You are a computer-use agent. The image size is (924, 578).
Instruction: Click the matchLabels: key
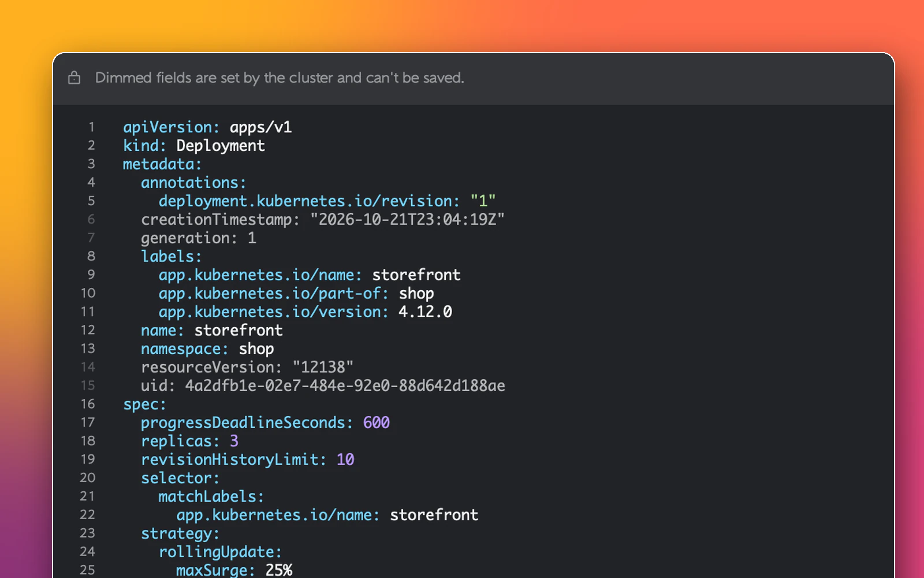(211, 497)
